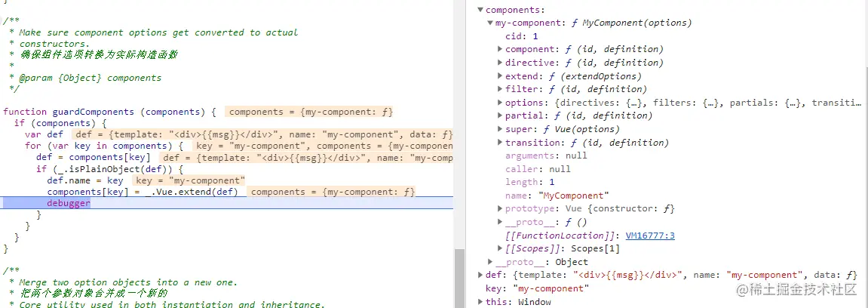
Task: Expand the transition function property
Action: [x=501, y=143]
